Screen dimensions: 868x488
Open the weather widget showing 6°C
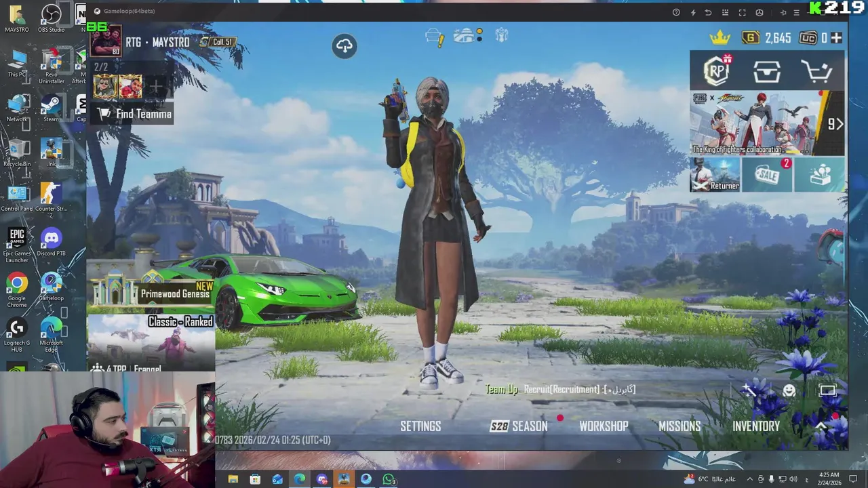click(709, 479)
